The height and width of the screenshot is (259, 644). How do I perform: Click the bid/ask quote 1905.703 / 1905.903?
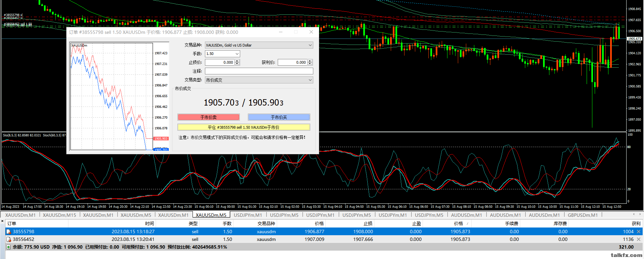[x=244, y=103]
